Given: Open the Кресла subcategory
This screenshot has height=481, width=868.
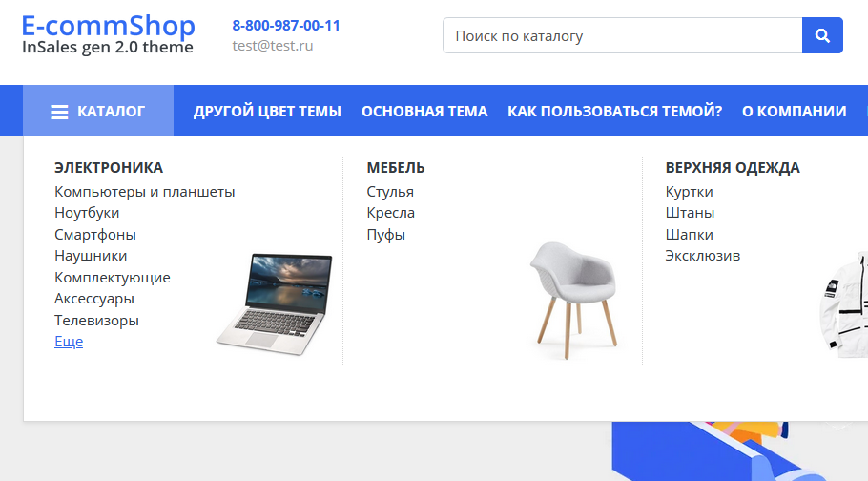Looking at the screenshot, I should click(x=390, y=213).
